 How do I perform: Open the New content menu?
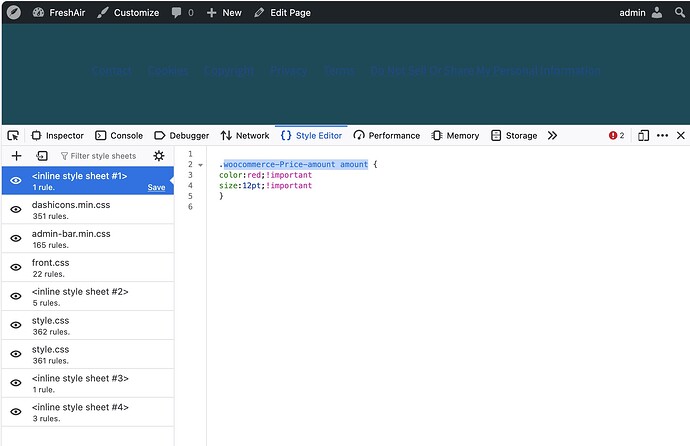click(224, 12)
